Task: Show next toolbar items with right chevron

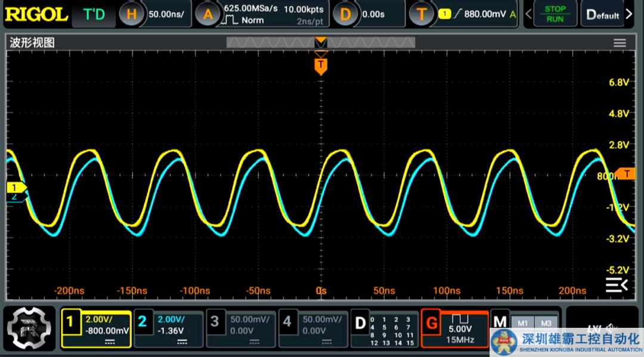Action: tap(629, 14)
